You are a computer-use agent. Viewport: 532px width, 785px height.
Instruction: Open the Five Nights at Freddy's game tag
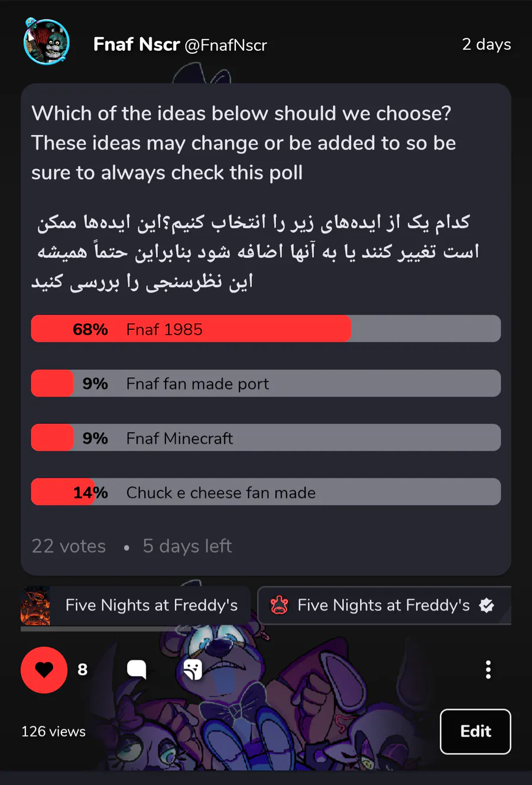[x=136, y=605]
